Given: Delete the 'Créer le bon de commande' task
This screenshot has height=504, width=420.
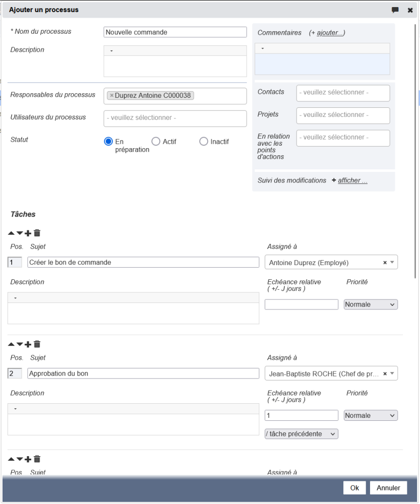Looking at the screenshot, I should click(x=37, y=233).
